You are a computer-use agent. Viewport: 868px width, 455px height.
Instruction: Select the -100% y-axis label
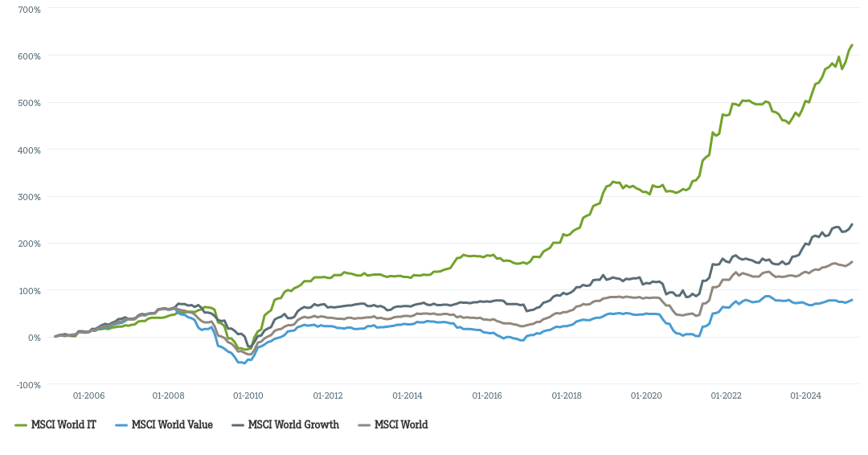click(x=29, y=384)
